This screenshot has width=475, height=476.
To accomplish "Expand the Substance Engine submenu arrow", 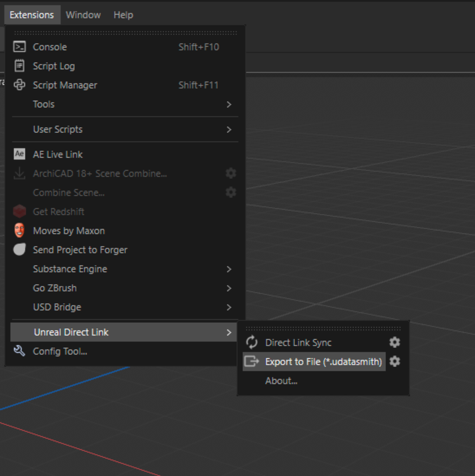I will click(229, 269).
